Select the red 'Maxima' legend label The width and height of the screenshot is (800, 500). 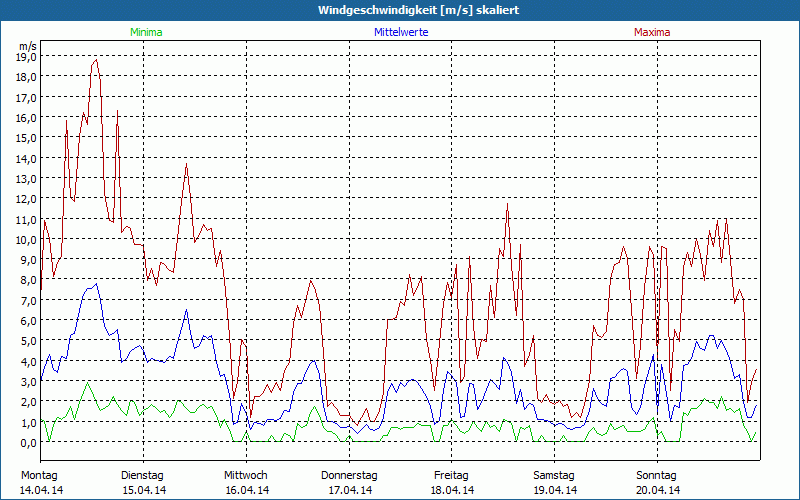652,32
